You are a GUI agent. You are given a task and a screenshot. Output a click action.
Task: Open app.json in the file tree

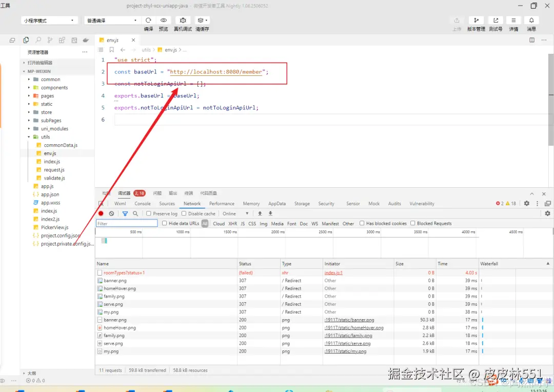[50, 194]
